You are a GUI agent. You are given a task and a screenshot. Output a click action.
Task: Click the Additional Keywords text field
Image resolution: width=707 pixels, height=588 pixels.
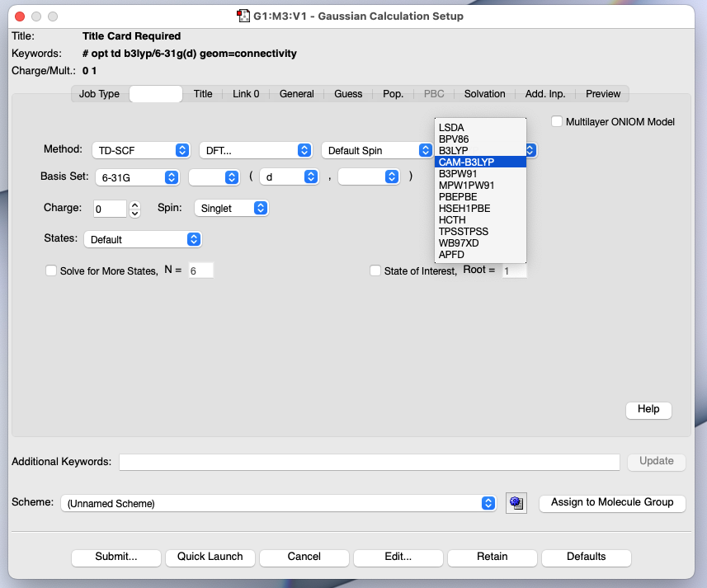click(x=370, y=462)
